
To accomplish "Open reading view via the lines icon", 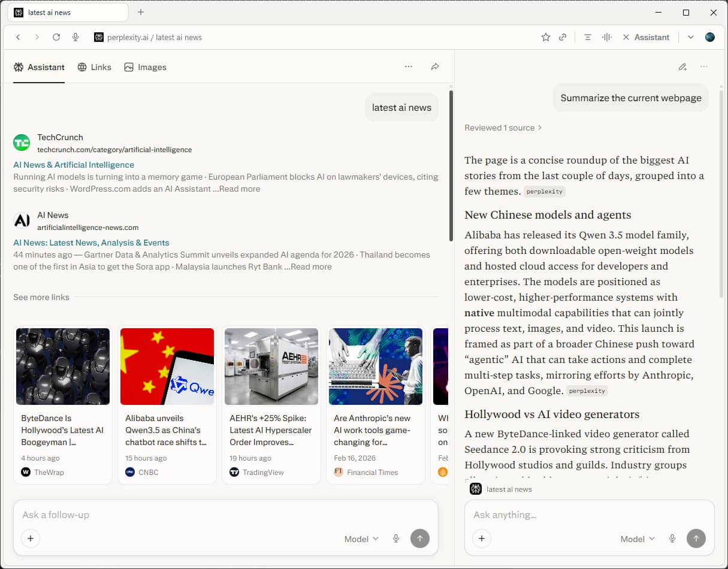I will (587, 37).
